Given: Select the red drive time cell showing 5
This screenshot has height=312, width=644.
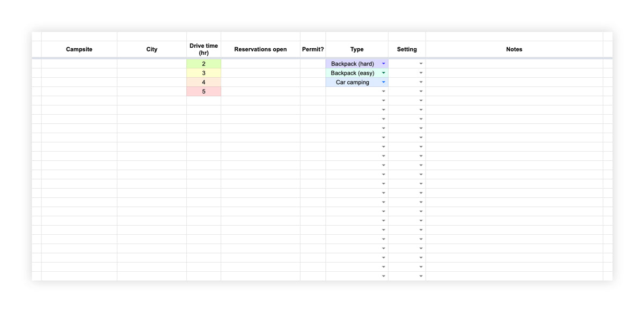Looking at the screenshot, I should coord(203,92).
